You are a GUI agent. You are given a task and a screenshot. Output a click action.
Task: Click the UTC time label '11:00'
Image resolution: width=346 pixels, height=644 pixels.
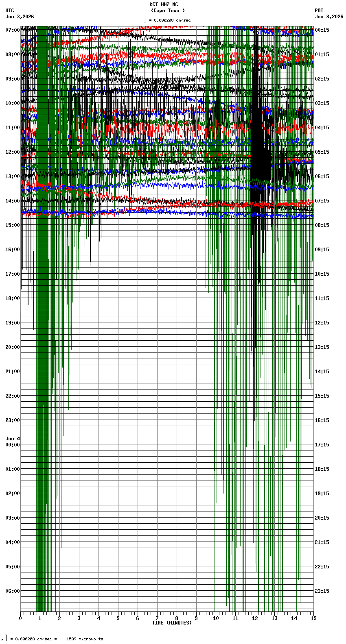(x=13, y=128)
